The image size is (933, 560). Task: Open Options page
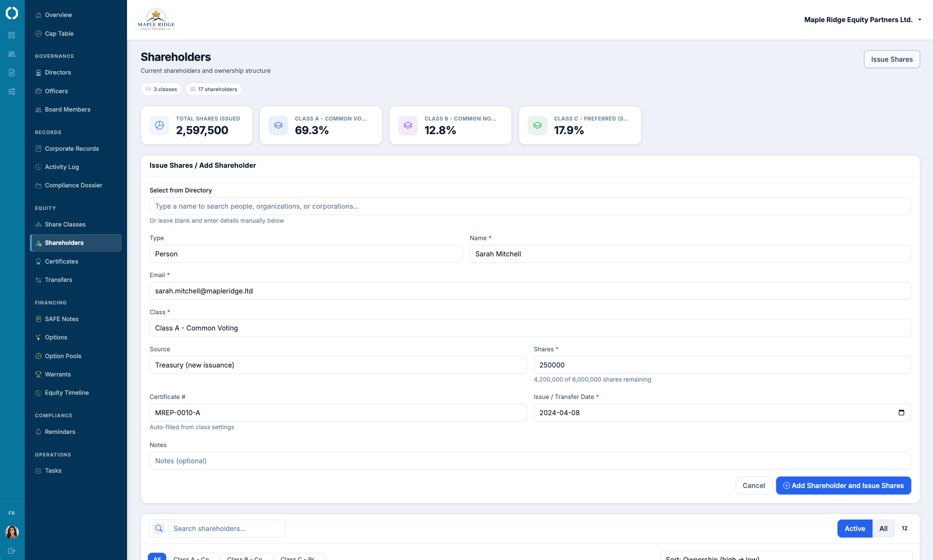click(76, 337)
